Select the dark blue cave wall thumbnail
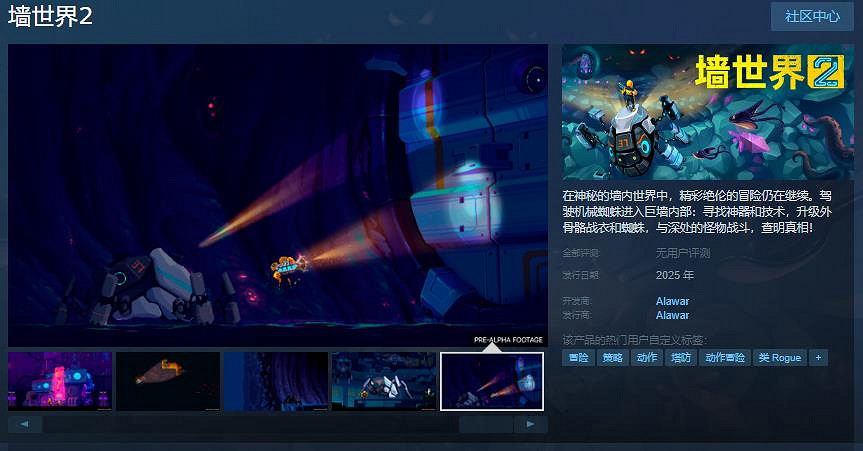This screenshot has width=863, height=451. [276, 382]
